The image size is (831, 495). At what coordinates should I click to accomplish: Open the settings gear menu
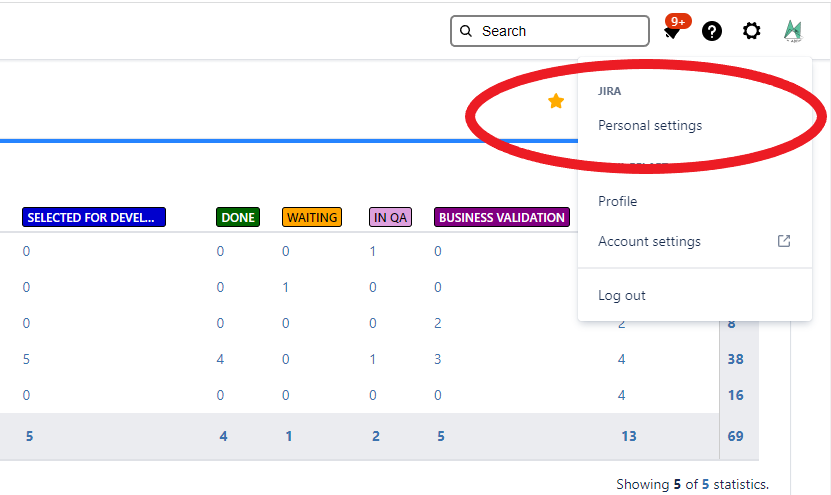pos(752,31)
